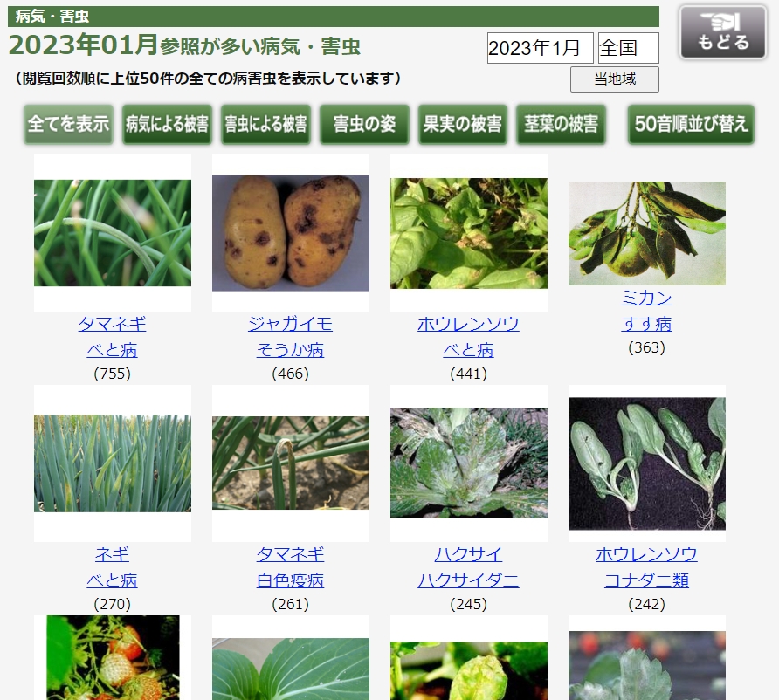Viewport: 779px width, 700px height.
Task: Open the 2023年1月 month selector
Action: (540, 48)
